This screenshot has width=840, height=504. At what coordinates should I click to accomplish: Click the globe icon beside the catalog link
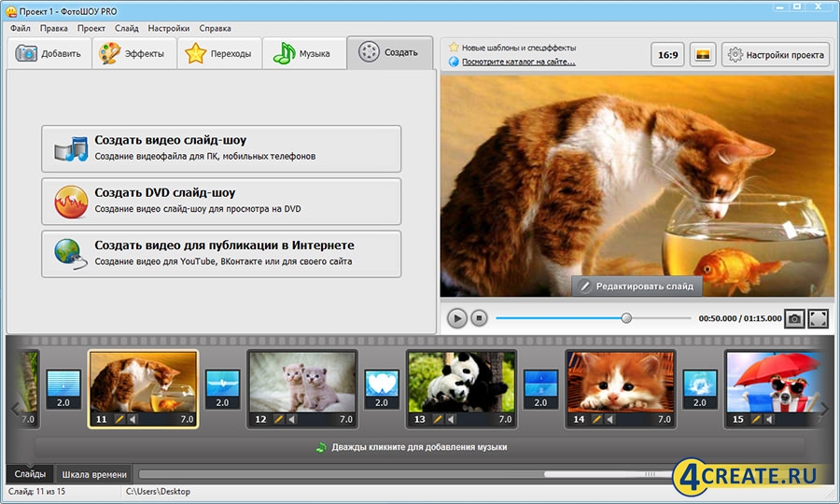click(454, 62)
